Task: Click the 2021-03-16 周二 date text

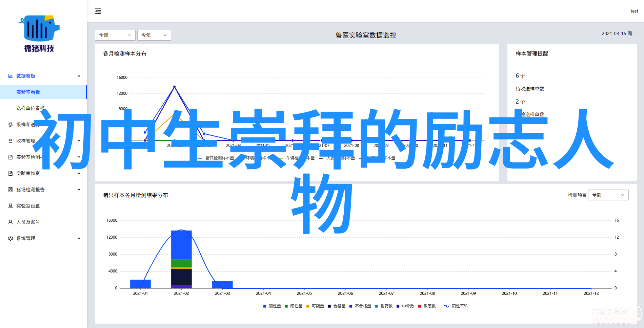Action: click(x=619, y=34)
